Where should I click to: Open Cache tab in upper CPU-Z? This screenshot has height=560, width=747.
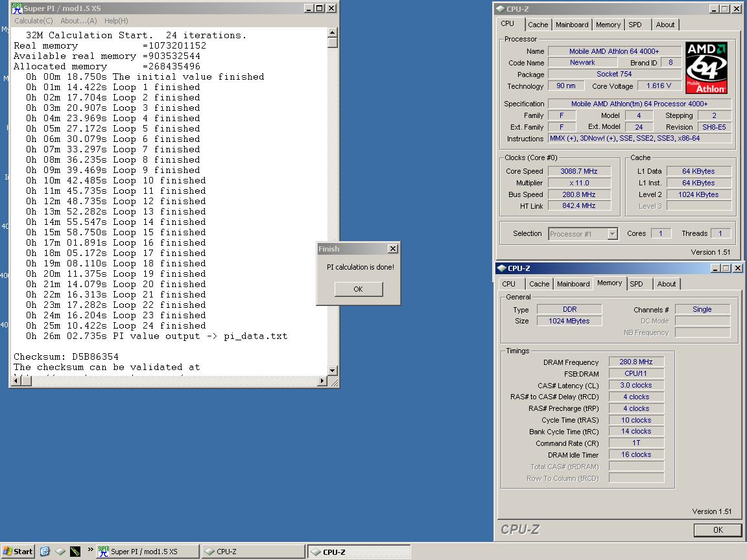coord(538,25)
